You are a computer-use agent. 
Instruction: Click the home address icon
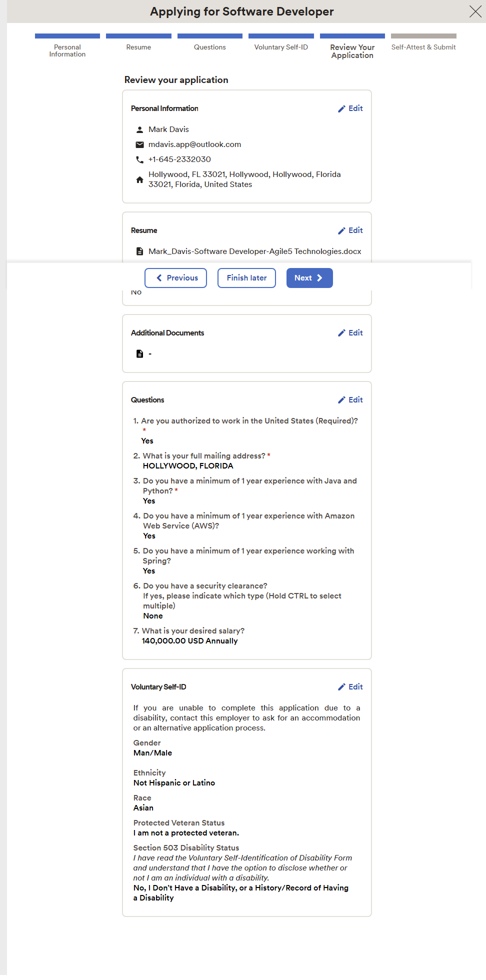[140, 179]
